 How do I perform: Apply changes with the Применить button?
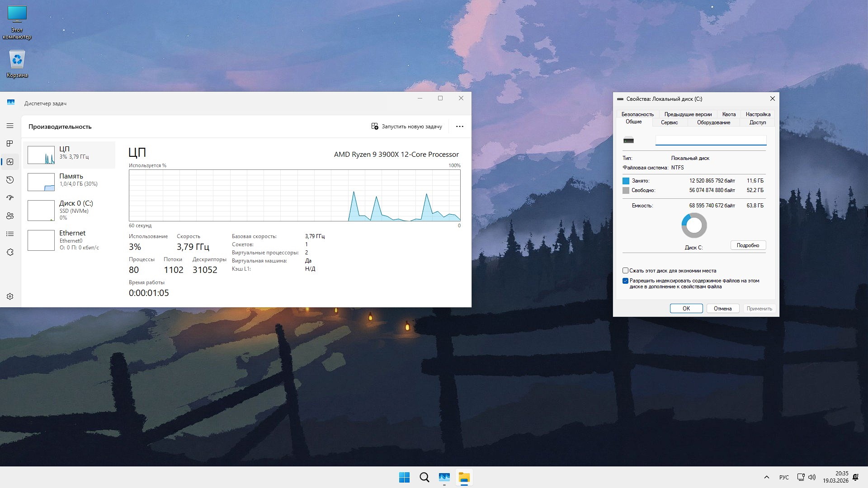[x=759, y=308]
